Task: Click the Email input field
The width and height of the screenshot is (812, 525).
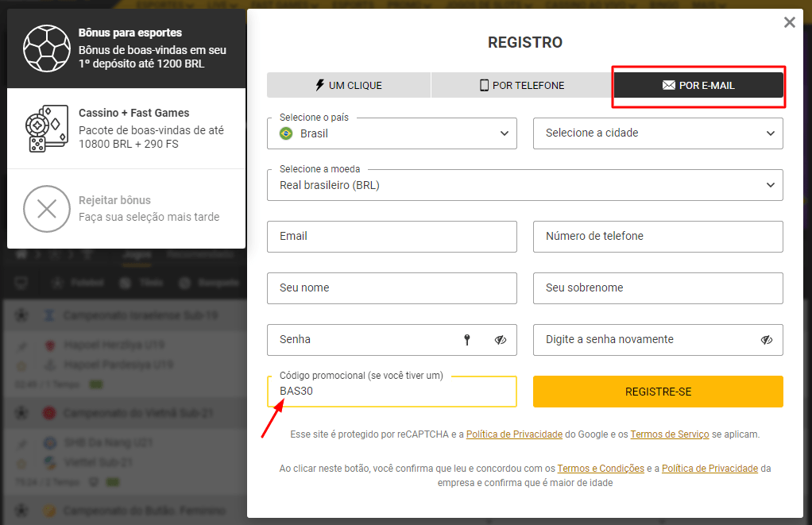Action: point(392,237)
